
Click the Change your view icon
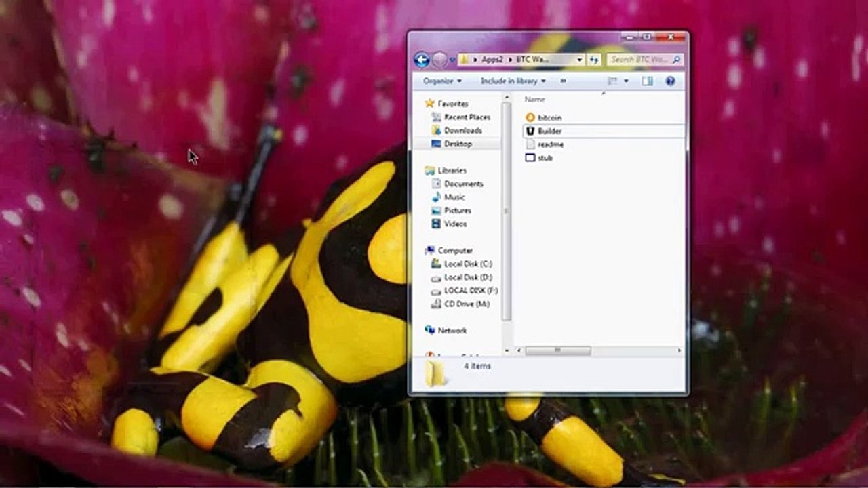coord(612,81)
